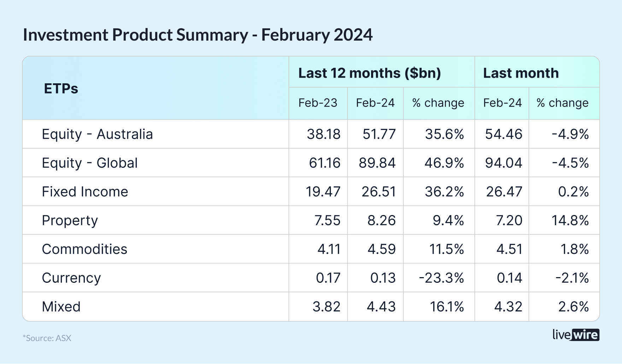622x364 pixels.
Task: Click the Commodities row label
Action: (x=84, y=249)
